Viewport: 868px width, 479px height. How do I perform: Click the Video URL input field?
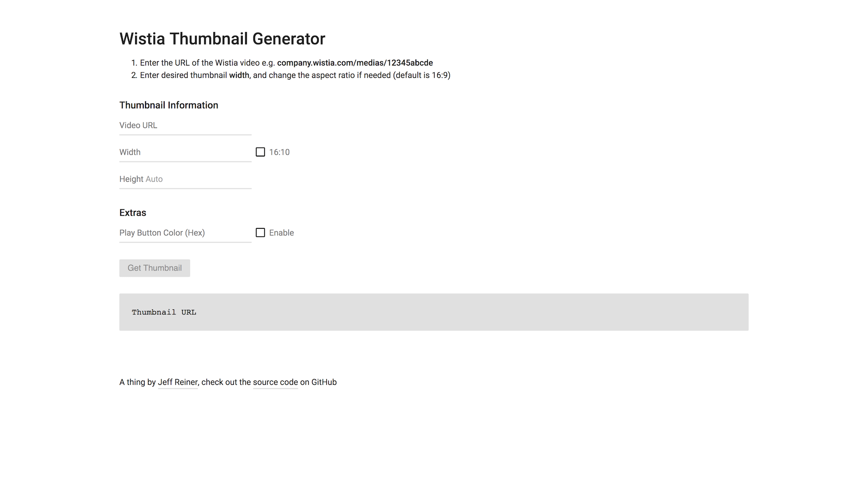(x=185, y=125)
